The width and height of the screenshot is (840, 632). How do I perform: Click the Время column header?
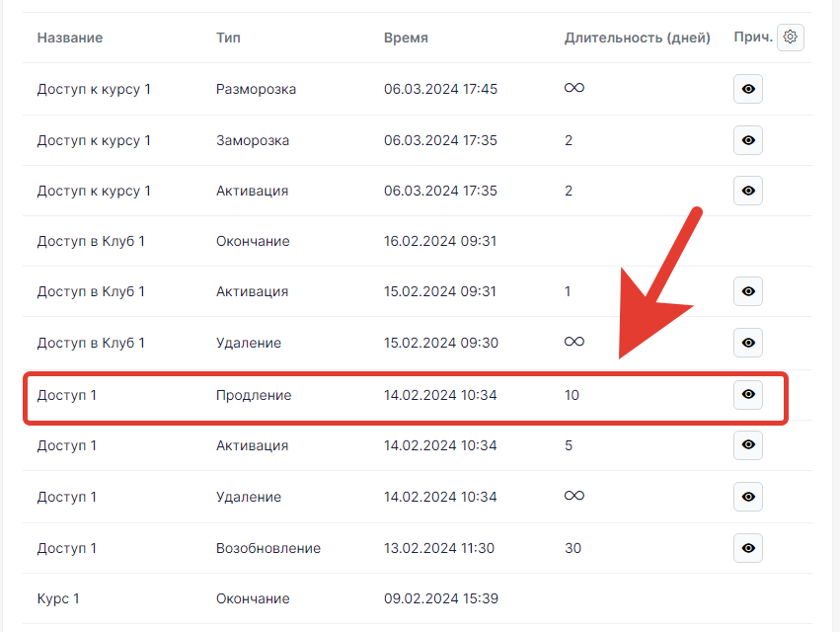pos(406,38)
